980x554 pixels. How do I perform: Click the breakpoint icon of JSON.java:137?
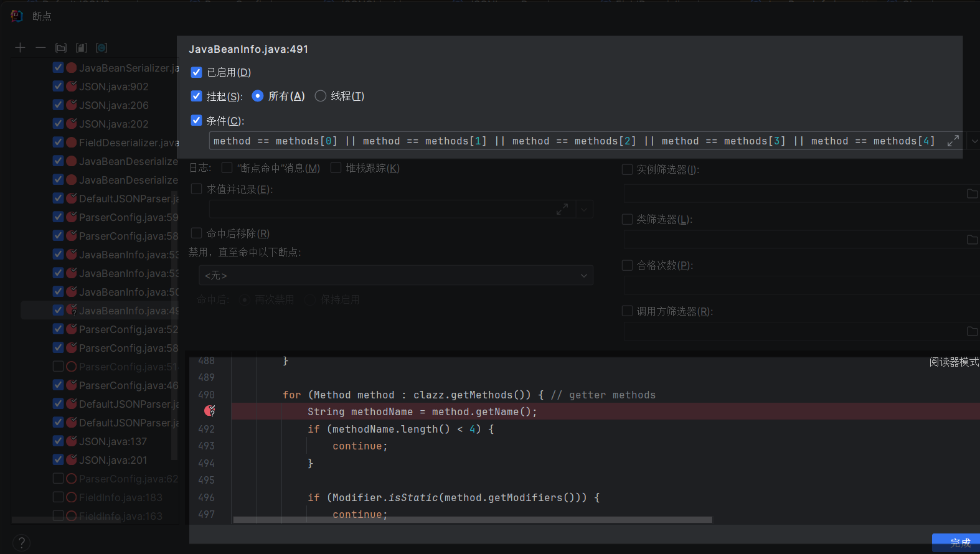coord(72,441)
